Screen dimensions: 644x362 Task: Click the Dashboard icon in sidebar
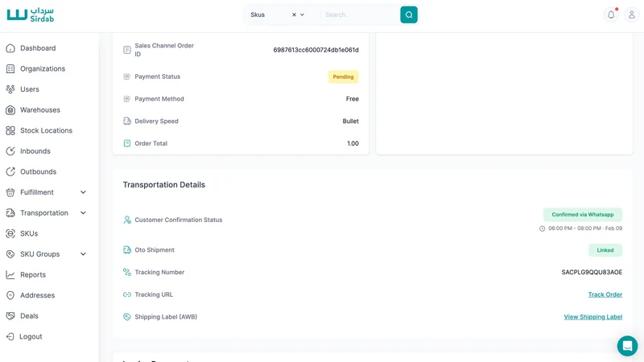pos(10,48)
